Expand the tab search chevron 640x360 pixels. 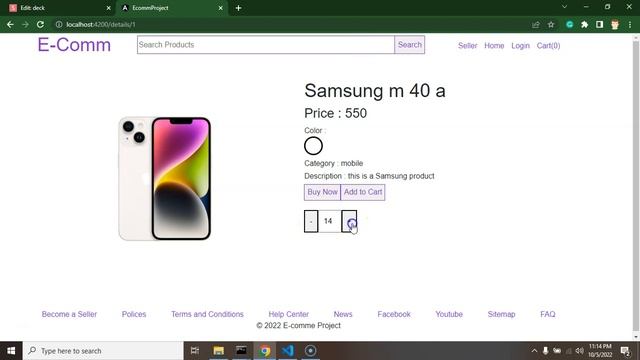click(x=564, y=7)
